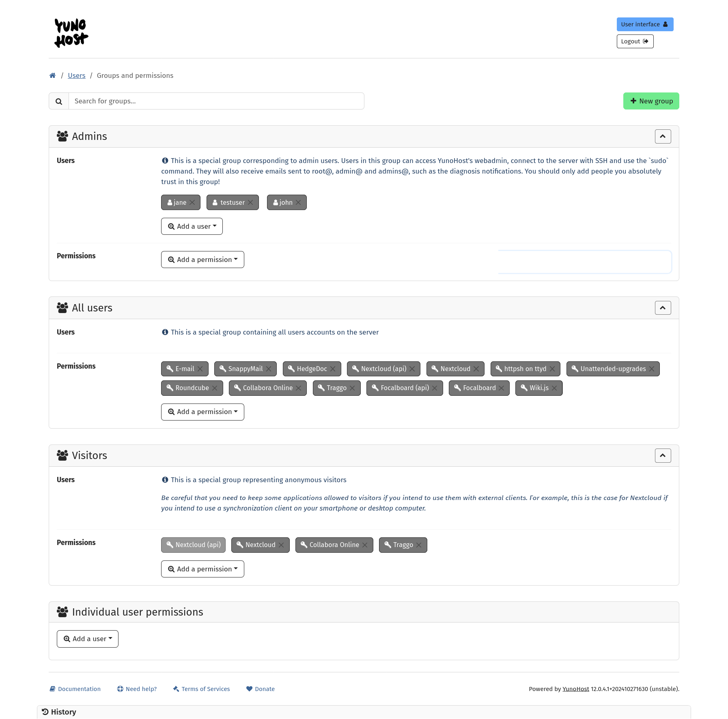Open Add a user dropdown for individual permissions
Screen dimensions: 728x719
[88, 639]
